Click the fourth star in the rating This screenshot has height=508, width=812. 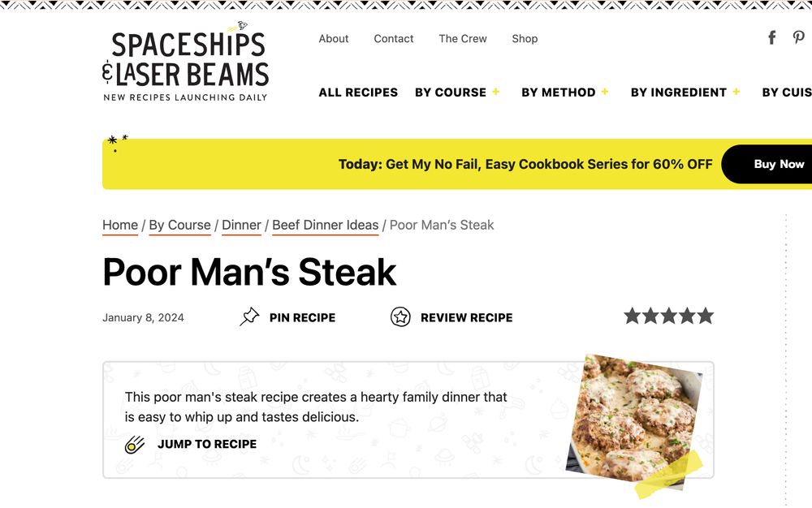pos(688,316)
